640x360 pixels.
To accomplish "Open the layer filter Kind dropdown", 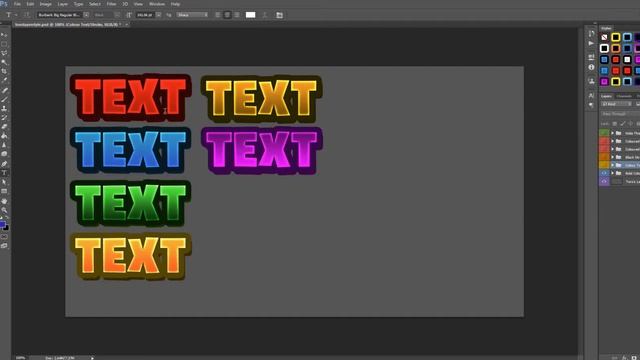I will [617, 104].
